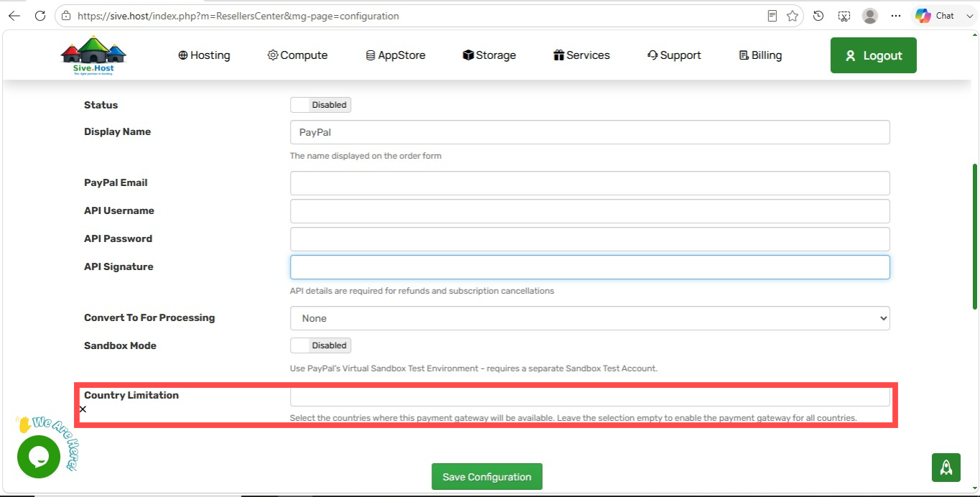Open the Support menu
Image resolution: width=980 pixels, height=497 pixels.
tap(674, 55)
